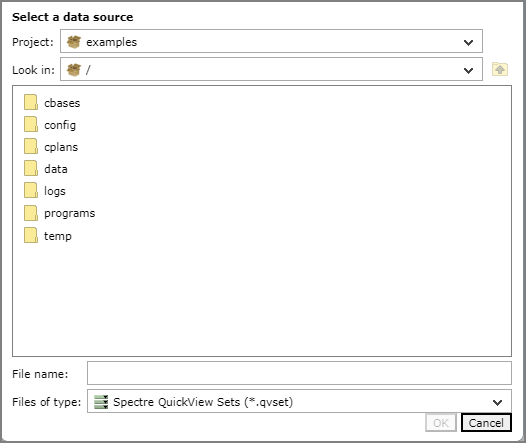Click the slash path in Look in

pos(88,70)
